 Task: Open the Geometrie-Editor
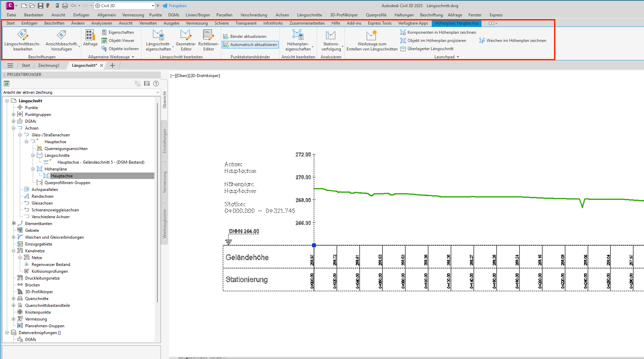186,40
